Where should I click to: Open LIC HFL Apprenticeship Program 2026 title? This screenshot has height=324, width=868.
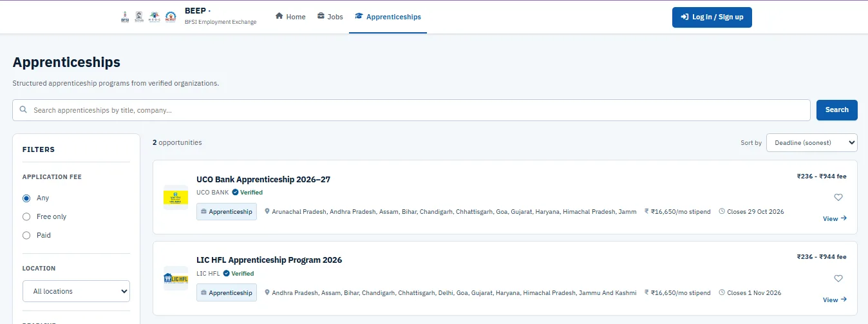point(269,260)
